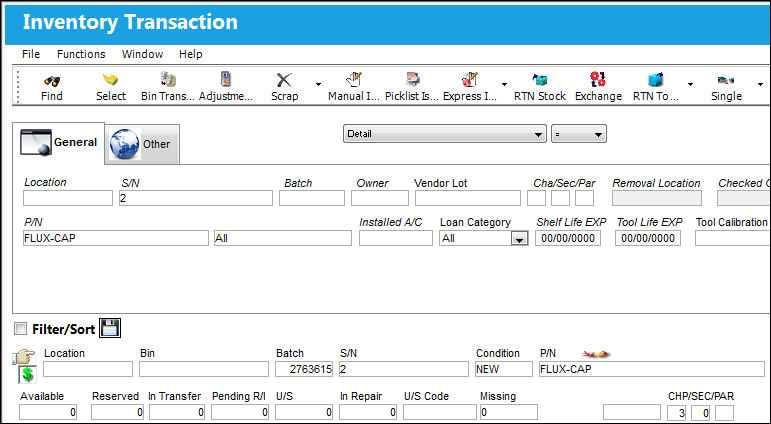
Task: Click the green dollar sign icon
Action: (x=28, y=375)
